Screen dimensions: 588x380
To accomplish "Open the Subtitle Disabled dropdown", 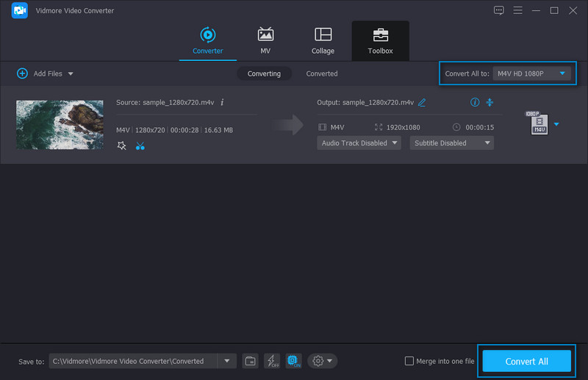I will pyautogui.click(x=451, y=143).
